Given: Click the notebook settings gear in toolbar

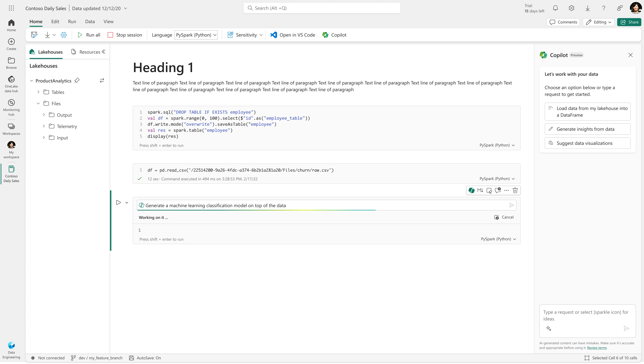Looking at the screenshot, I should click(x=64, y=35).
